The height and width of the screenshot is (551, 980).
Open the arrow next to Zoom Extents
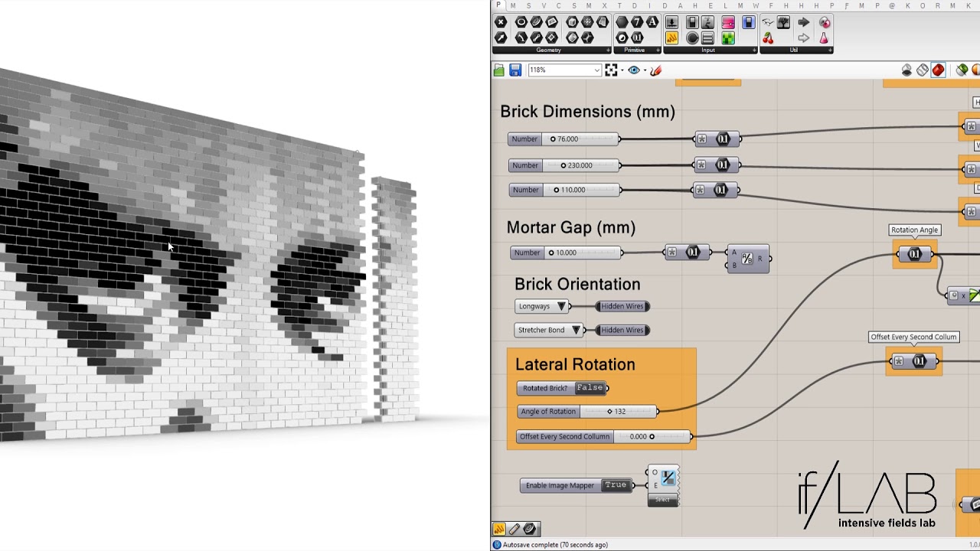pyautogui.click(x=622, y=70)
